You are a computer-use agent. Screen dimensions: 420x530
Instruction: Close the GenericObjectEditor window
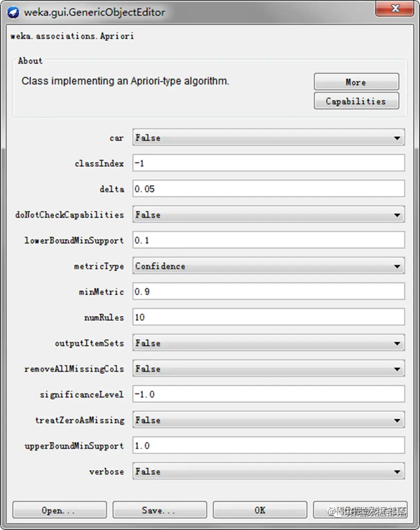pyautogui.click(x=395, y=8)
